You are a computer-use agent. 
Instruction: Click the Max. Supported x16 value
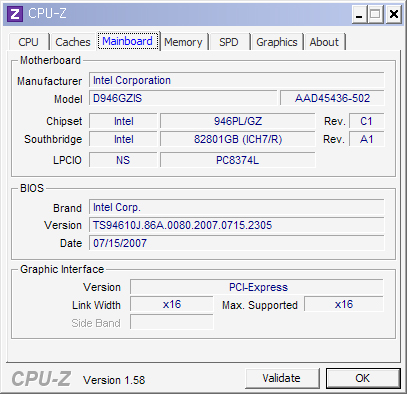[344, 305]
